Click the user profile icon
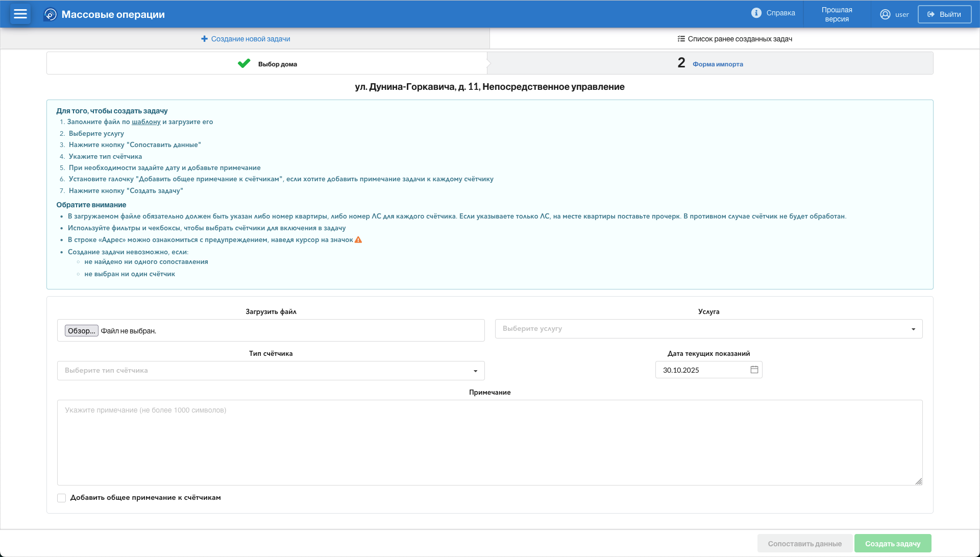 [885, 14]
